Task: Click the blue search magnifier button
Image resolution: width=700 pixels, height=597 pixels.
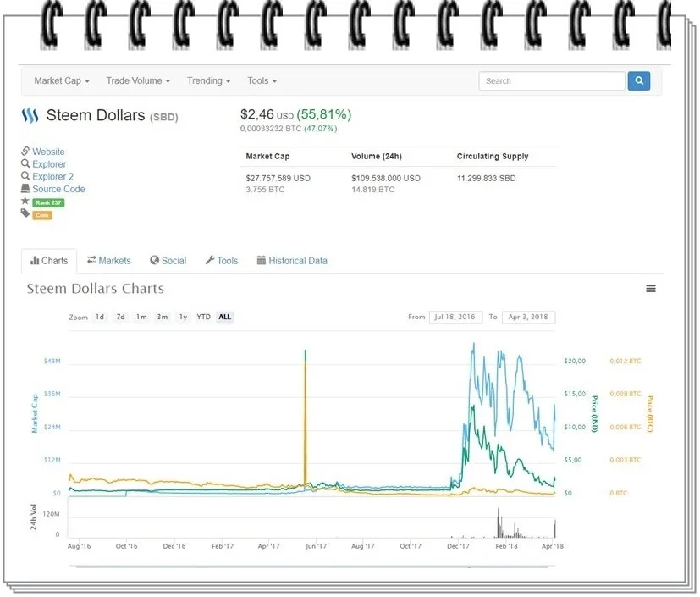Action: point(639,80)
